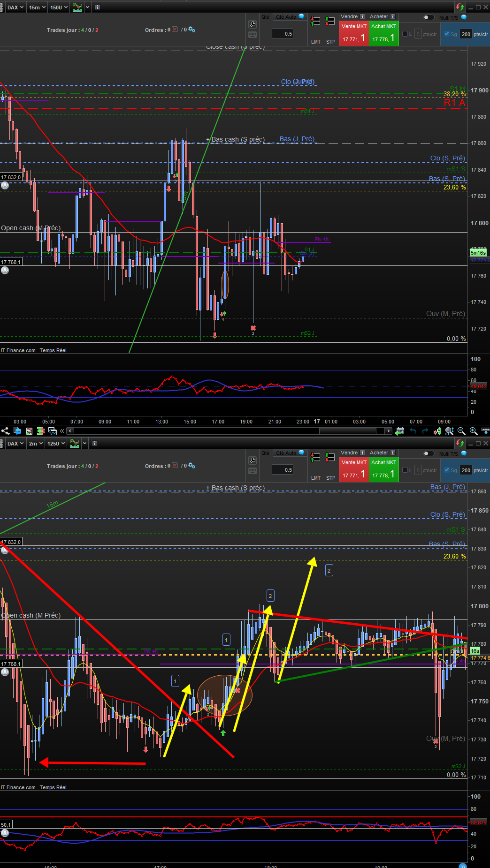Open the 15m timeframe dropdown
Image resolution: width=490 pixels, height=868 pixels.
pos(37,7)
